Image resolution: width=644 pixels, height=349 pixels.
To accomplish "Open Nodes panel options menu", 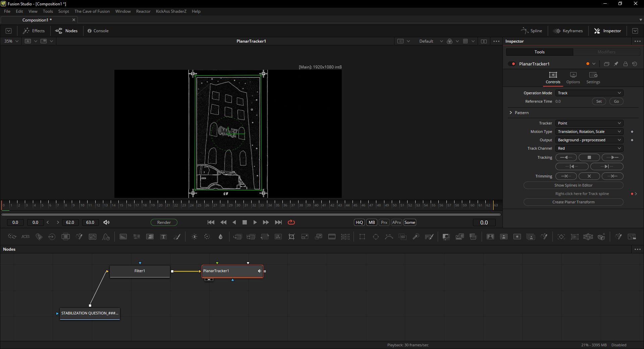I will click(x=637, y=249).
